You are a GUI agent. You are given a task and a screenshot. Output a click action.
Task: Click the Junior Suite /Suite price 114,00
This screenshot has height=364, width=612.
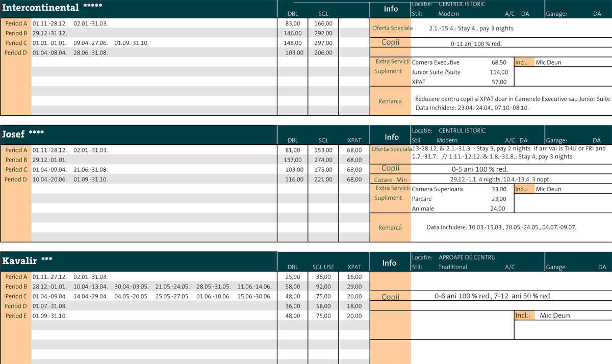click(x=498, y=72)
